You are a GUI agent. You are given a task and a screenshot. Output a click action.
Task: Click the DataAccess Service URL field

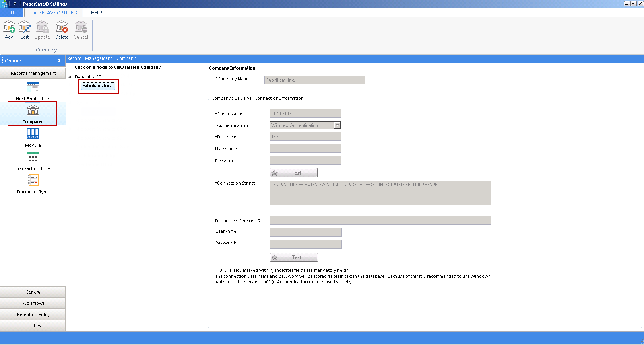[x=381, y=220]
